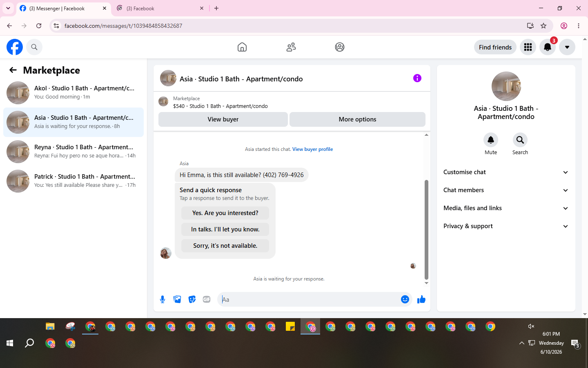Open Windows search from the taskbar
Image resolution: width=588 pixels, height=368 pixels.
click(29, 343)
